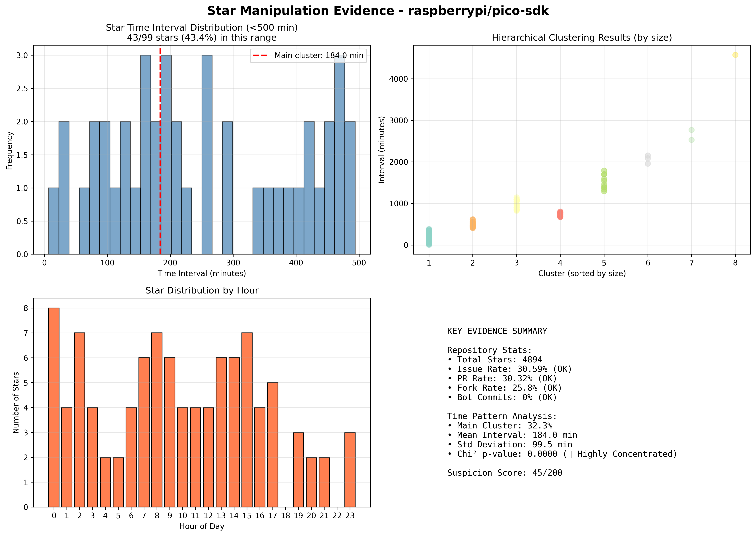Click the single yellow point in cluster 8

pos(735,55)
